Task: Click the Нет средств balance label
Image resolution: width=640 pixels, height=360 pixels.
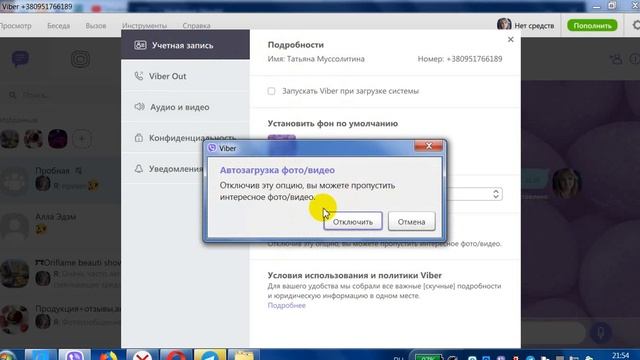Action: click(x=534, y=26)
